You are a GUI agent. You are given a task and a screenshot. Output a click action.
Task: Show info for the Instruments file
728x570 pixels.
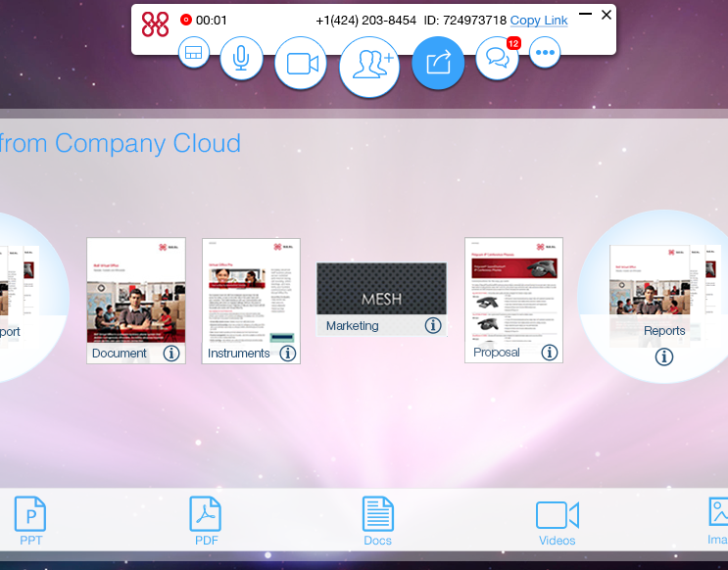288,354
